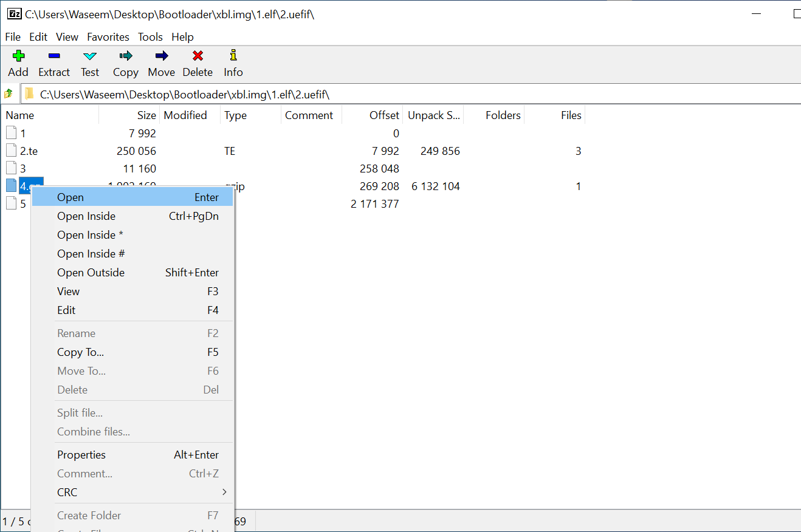The height and width of the screenshot is (532, 801).
Task: Sort by the Comment column header
Action: [x=311, y=115]
